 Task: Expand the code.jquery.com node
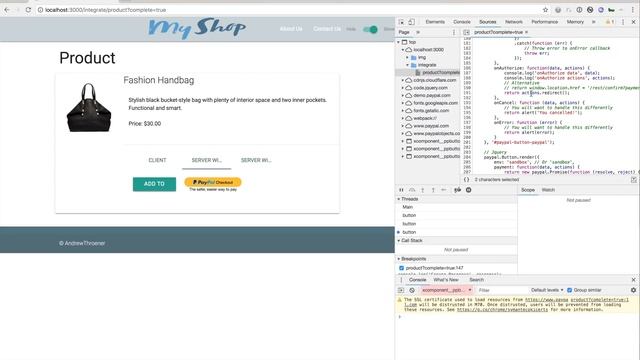(403, 88)
